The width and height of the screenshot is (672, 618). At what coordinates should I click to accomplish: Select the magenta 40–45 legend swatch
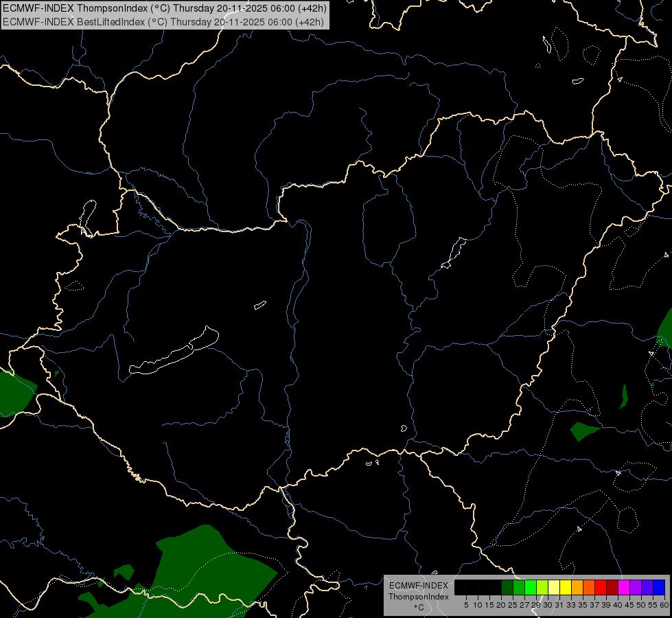(624, 587)
